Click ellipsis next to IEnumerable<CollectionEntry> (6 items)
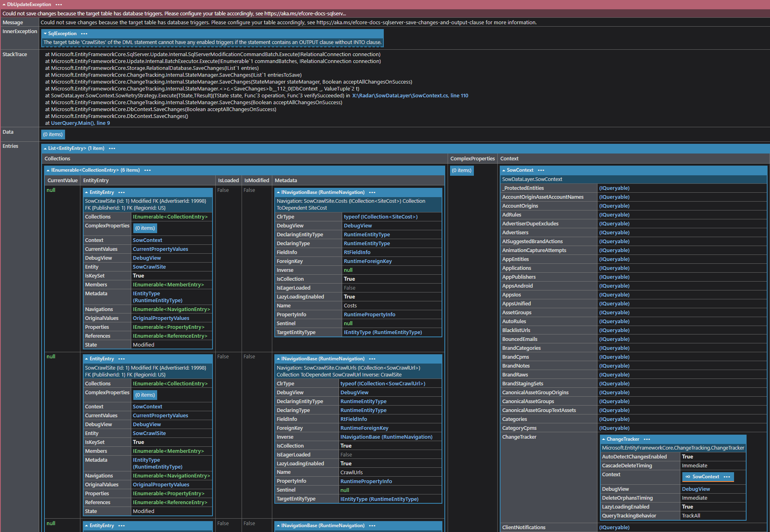770x532 pixels. (x=147, y=170)
